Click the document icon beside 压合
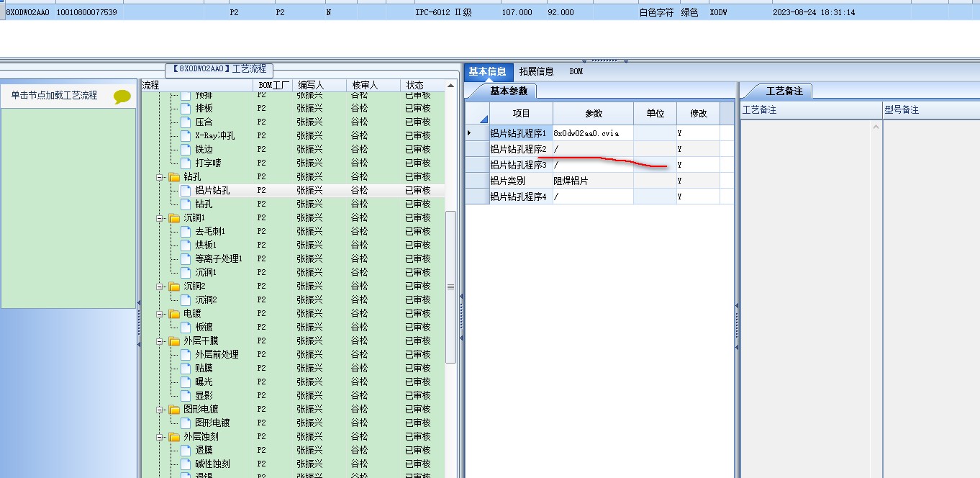Viewport: 980px width, 478px height. coord(186,122)
